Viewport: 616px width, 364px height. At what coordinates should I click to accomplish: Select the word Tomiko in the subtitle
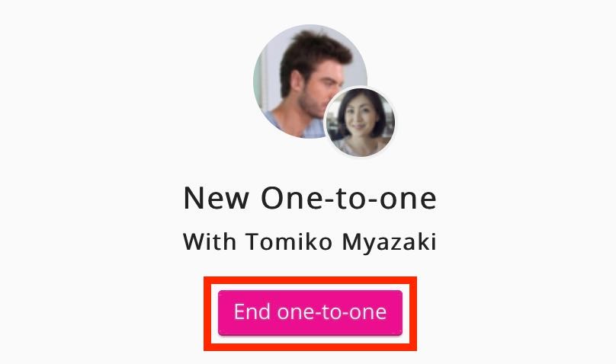[289, 241]
